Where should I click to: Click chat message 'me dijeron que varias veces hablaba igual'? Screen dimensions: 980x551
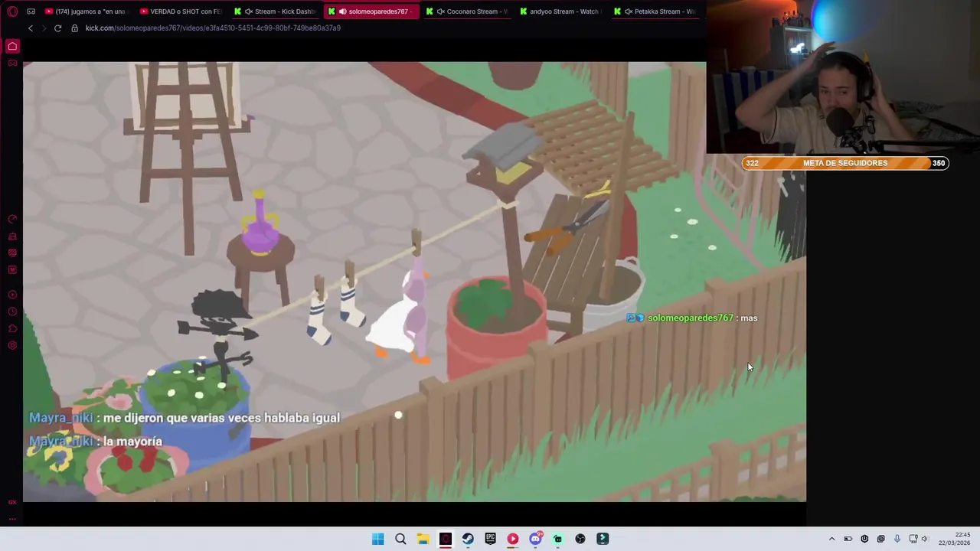click(221, 418)
